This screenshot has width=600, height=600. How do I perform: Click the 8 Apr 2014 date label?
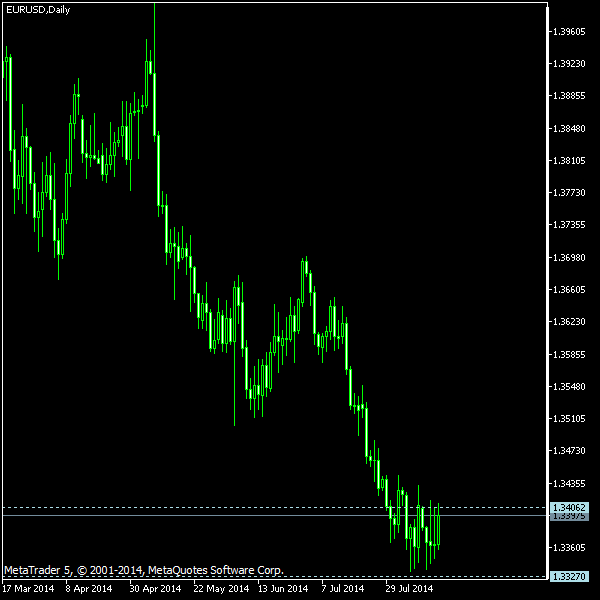pyautogui.click(x=89, y=588)
